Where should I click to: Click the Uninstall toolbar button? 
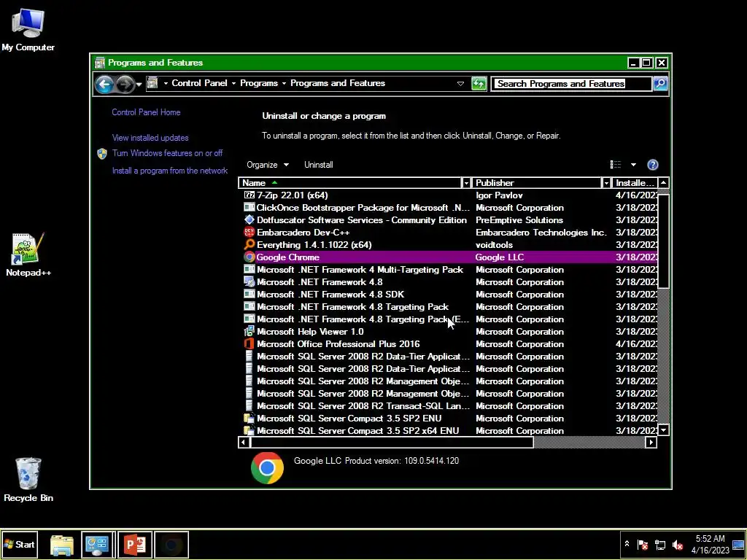(319, 165)
